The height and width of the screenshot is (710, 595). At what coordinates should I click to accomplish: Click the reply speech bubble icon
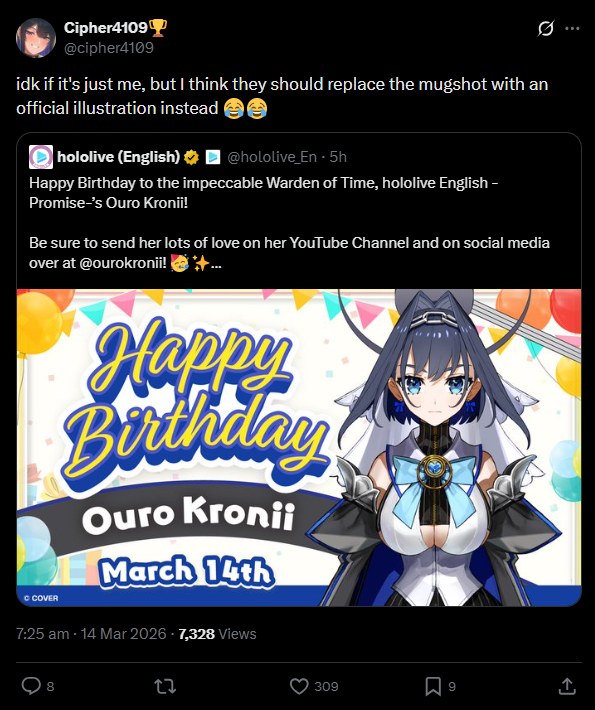[x=31, y=686]
